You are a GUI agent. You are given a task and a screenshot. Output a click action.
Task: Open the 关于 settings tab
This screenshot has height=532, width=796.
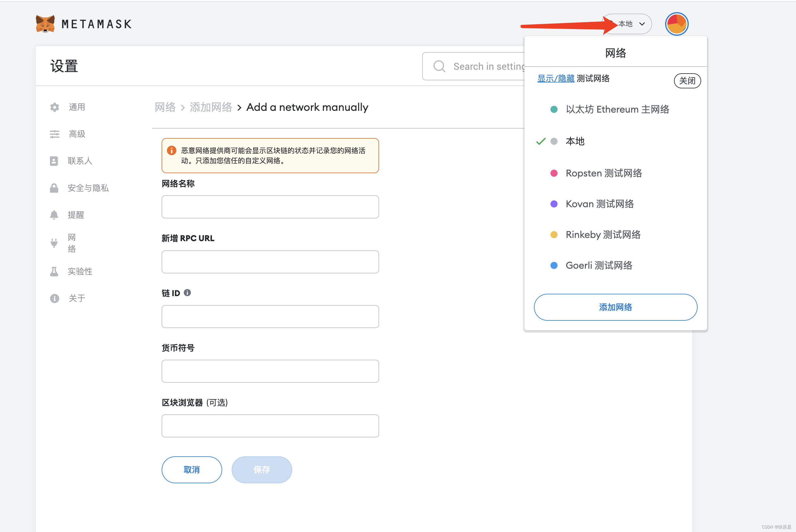point(77,298)
